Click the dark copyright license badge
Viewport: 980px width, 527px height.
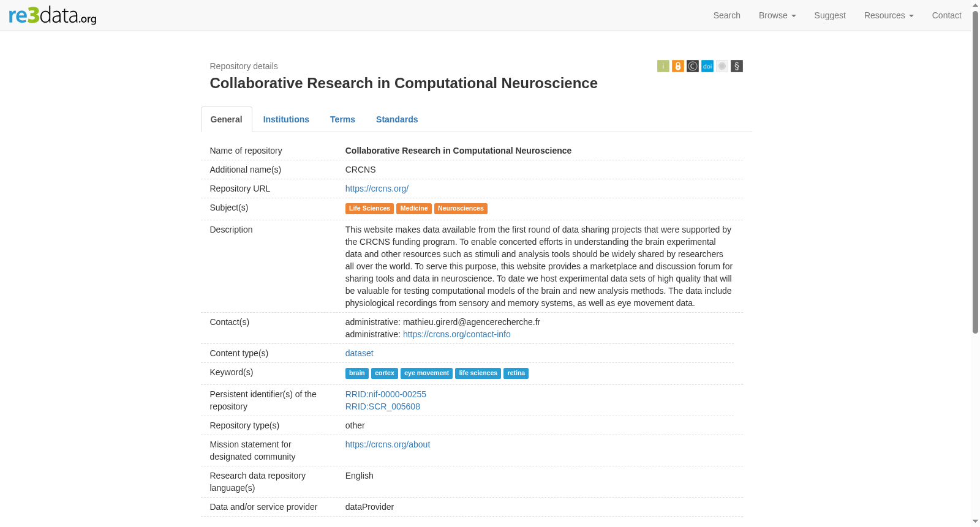(692, 66)
